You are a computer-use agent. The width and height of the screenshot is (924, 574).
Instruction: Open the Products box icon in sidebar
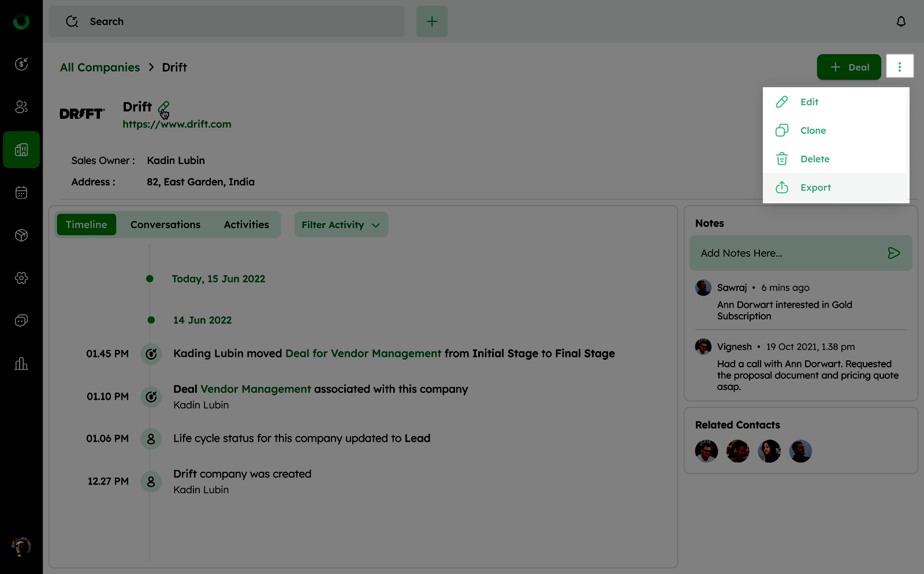pyautogui.click(x=21, y=235)
